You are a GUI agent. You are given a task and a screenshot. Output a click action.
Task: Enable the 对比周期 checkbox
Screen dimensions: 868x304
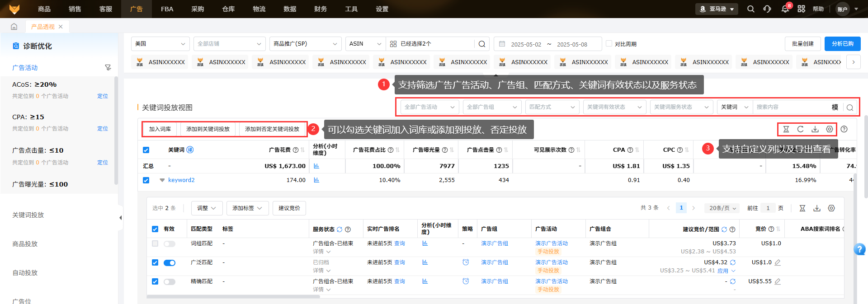tap(609, 44)
